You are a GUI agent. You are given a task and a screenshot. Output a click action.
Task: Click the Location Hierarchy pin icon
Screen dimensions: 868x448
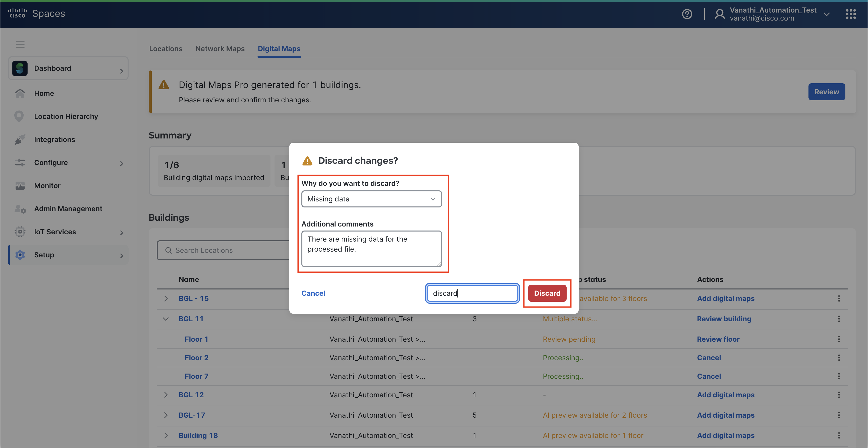click(x=19, y=116)
